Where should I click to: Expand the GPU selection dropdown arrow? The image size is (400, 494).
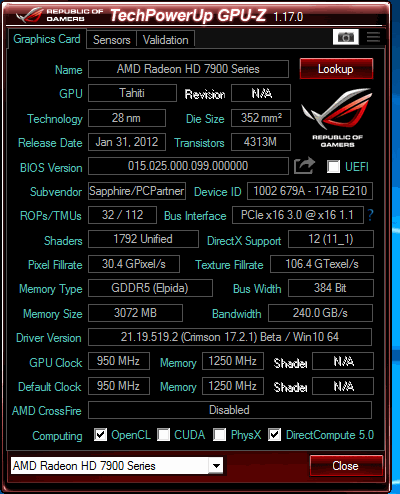pyautogui.click(x=216, y=466)
